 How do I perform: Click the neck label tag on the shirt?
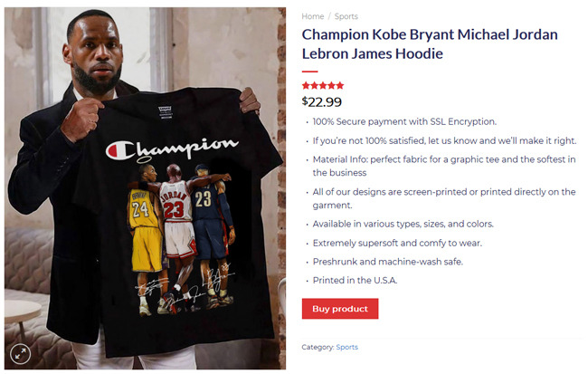click(x=165, y=112)
